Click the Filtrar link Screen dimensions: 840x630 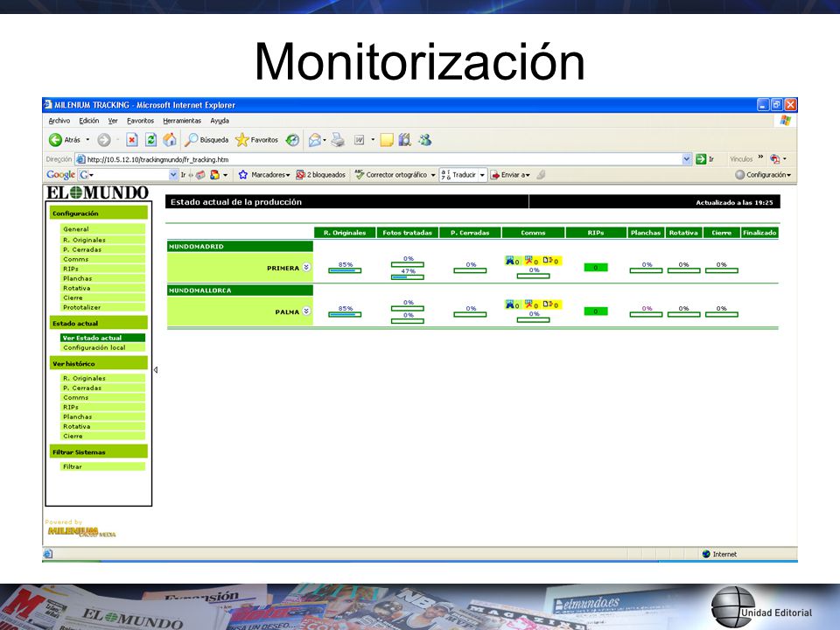point(102,466)
